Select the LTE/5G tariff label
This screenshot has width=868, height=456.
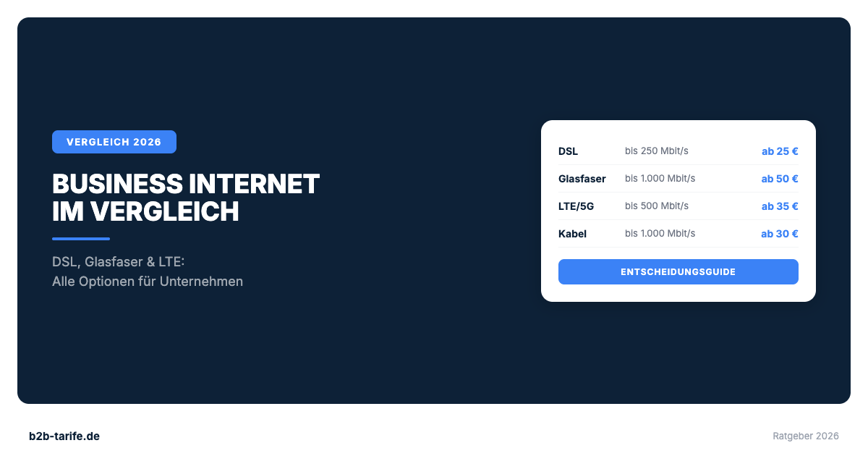(576, 206)
